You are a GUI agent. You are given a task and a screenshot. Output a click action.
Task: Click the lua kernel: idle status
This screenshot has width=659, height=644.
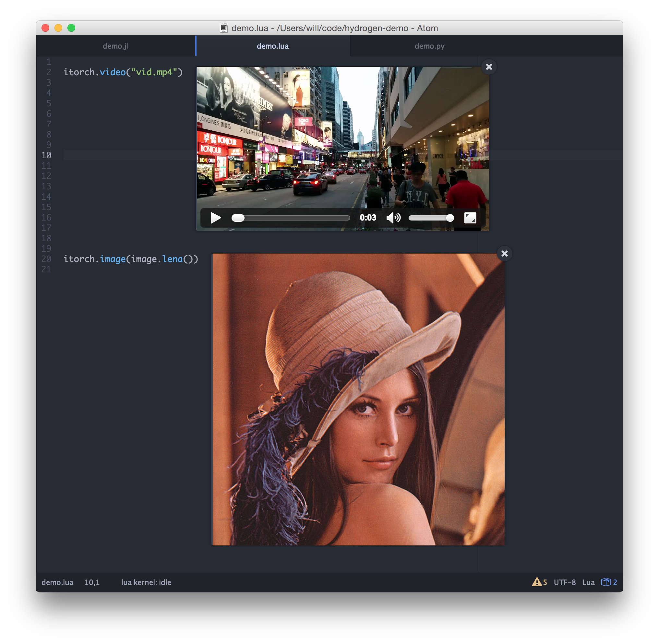click(146, 582)
